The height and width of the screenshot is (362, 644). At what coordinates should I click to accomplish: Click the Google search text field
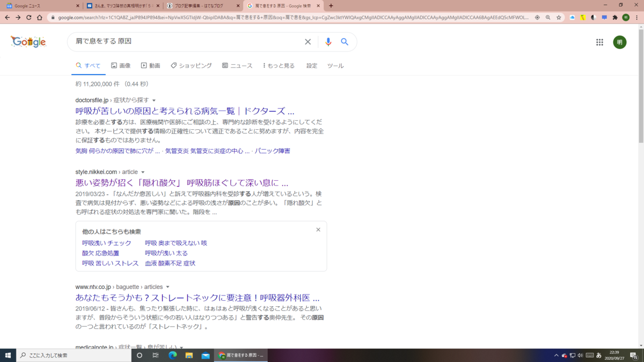pos(188,41)
